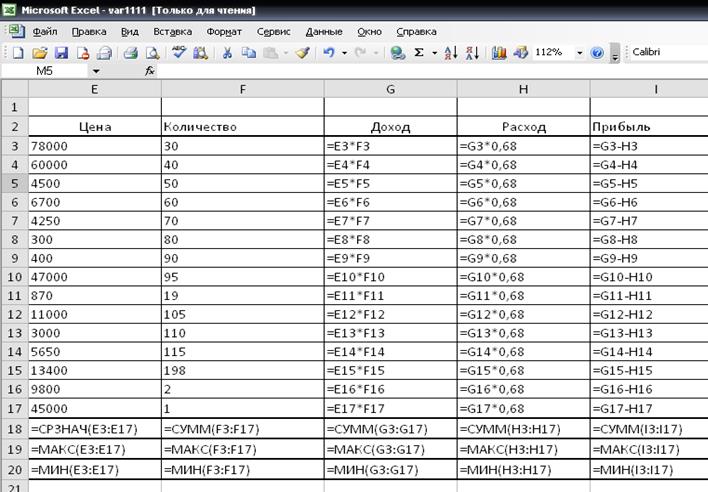The height and width of the screenshot is (492, 708).
Task: Select the cell with =E10*F10
Action: [391, 277]
